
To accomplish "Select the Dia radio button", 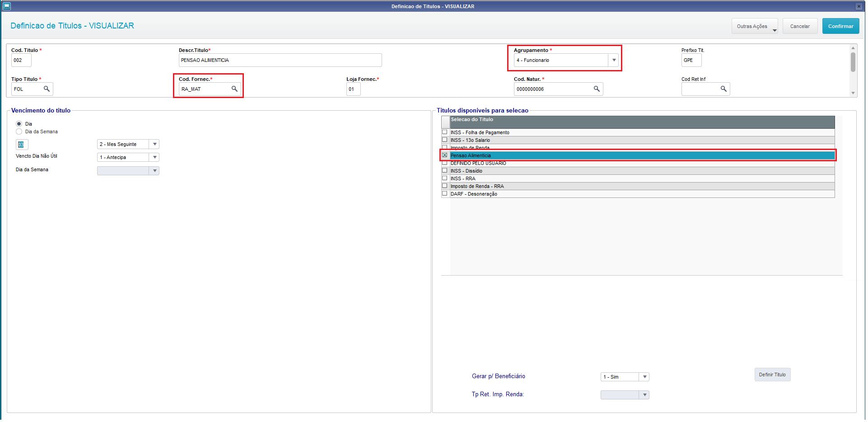I will tap(19, 124).
